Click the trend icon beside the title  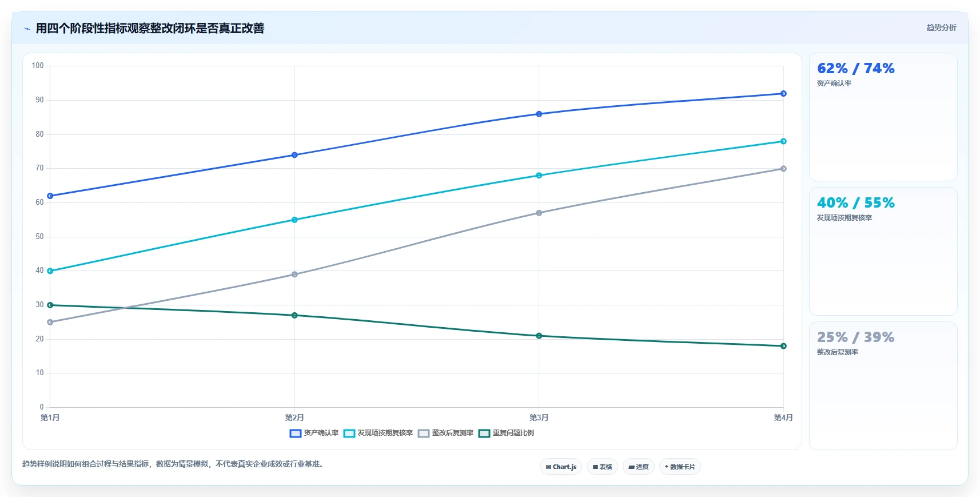(27, 29)
